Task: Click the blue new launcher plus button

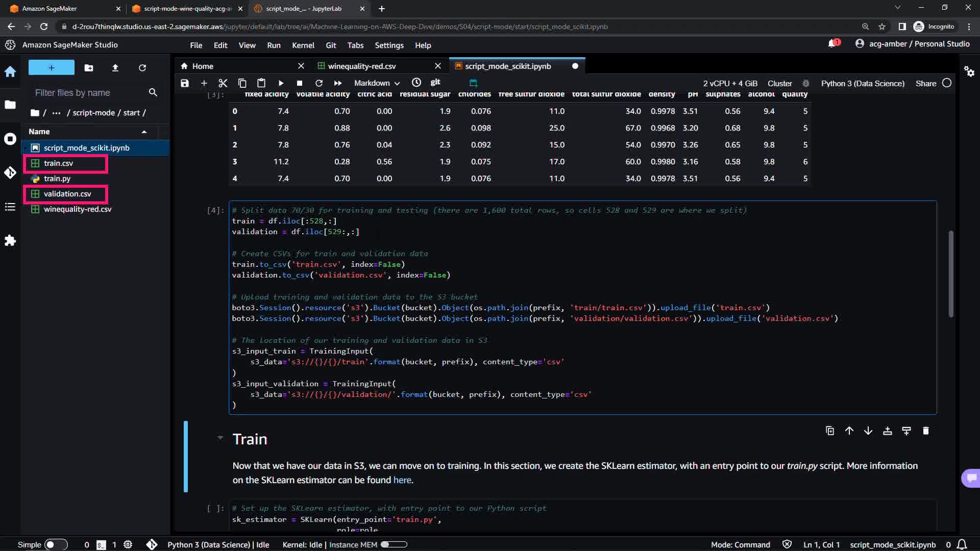Action: click(51, 68)
